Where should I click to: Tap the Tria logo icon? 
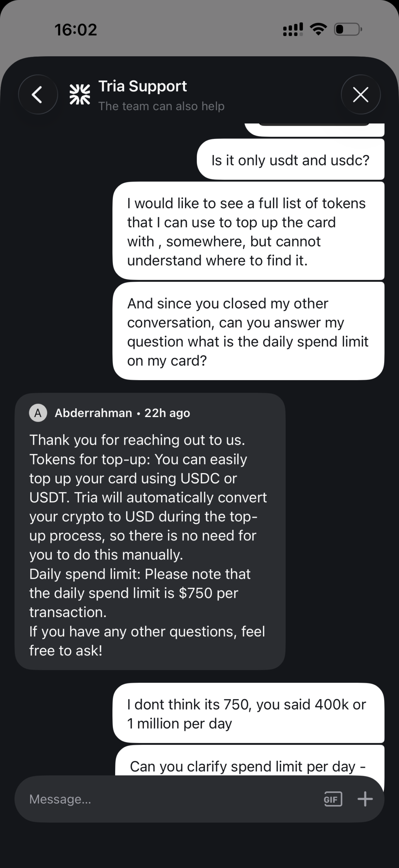tap(80, 94)
